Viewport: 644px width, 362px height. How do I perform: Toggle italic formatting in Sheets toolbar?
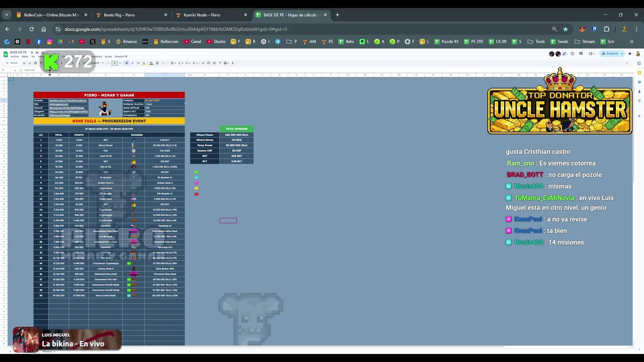pyautogui.click(x=132, y=63)
